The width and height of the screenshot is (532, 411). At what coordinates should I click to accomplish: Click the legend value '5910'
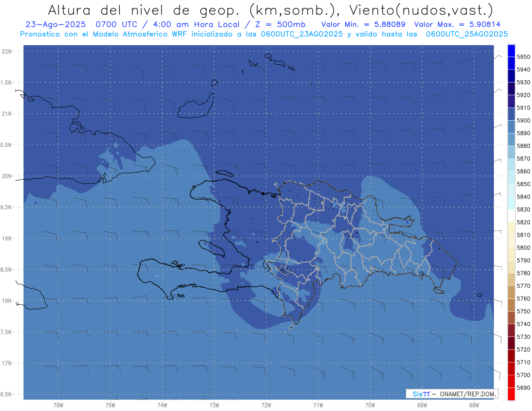523,108
